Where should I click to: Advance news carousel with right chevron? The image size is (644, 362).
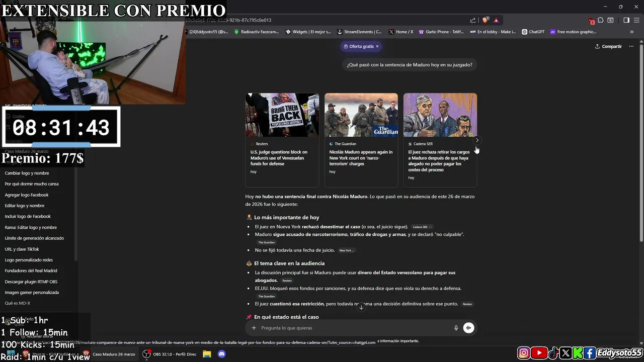[x=477, y=140]
